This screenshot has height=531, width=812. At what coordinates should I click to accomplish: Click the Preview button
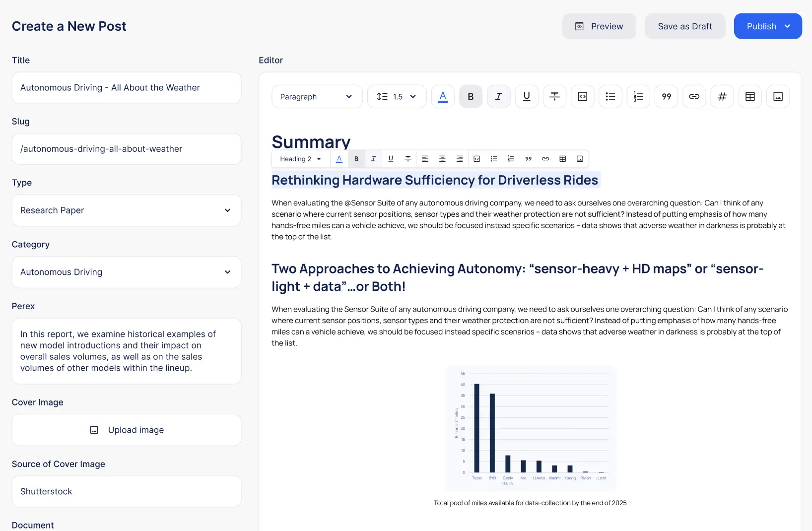pos(599,26)
